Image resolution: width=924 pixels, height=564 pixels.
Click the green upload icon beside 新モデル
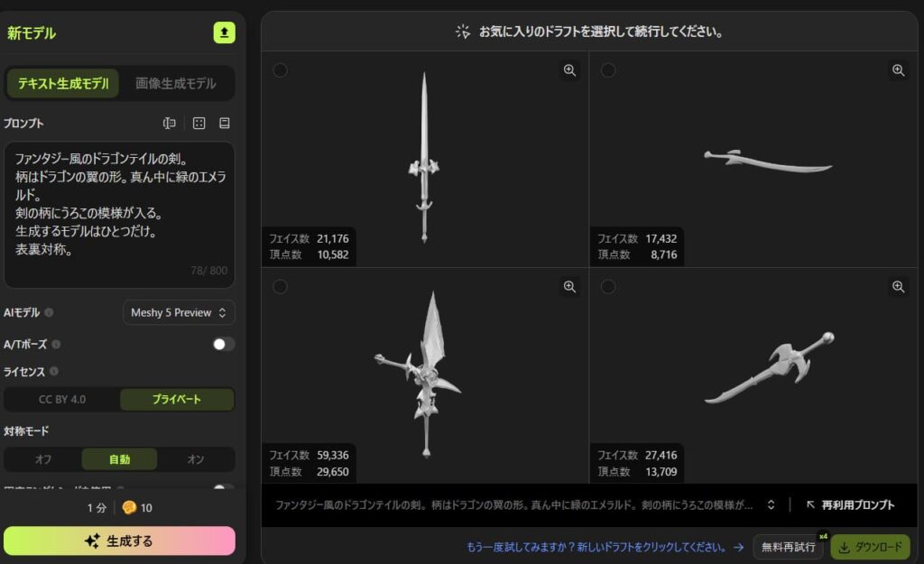(x=224, y=32)
